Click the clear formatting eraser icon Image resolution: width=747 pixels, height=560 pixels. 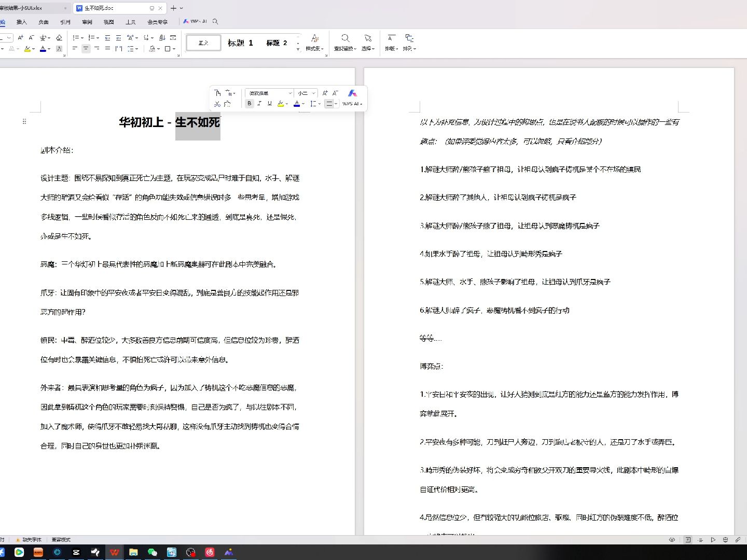tap(59, 37)
